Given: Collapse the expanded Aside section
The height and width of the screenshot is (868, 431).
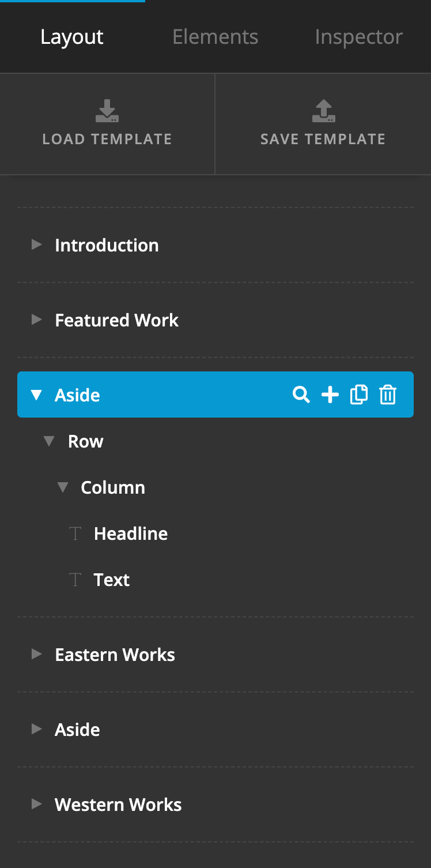Looking at the screenshot, I should click(x=36, y=394).
